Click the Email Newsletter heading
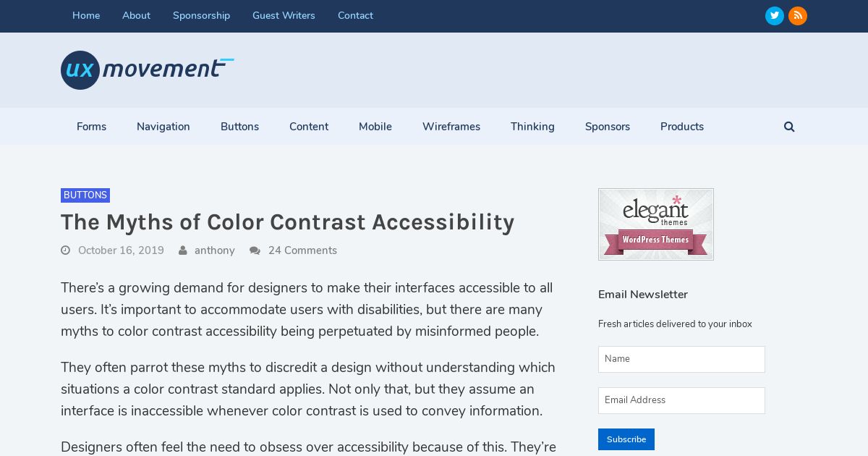The height and width of the screenshot is (456, 868). point(643,295)
